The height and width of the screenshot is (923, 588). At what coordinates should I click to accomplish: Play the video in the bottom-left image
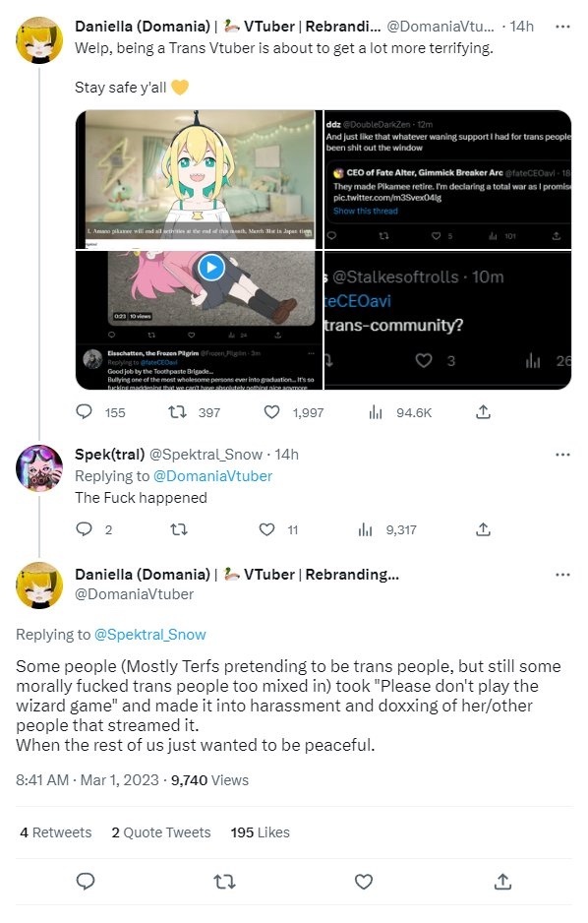click(x=211, y=268)
